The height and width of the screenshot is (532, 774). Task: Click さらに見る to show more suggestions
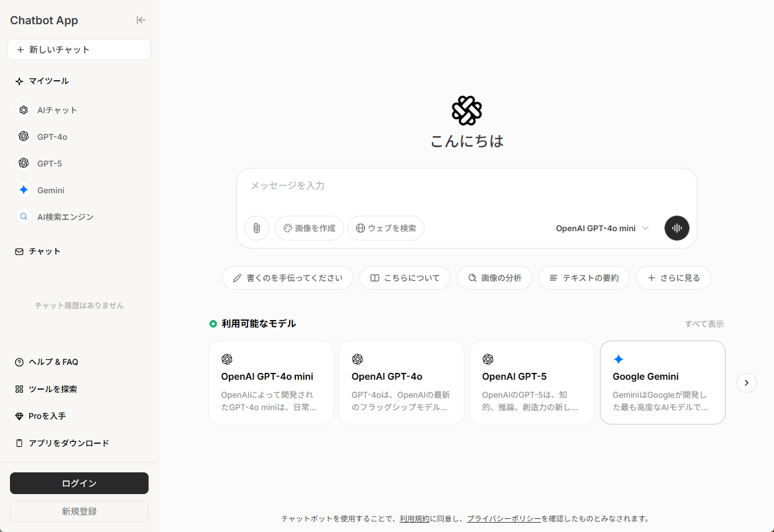[673, 278]
